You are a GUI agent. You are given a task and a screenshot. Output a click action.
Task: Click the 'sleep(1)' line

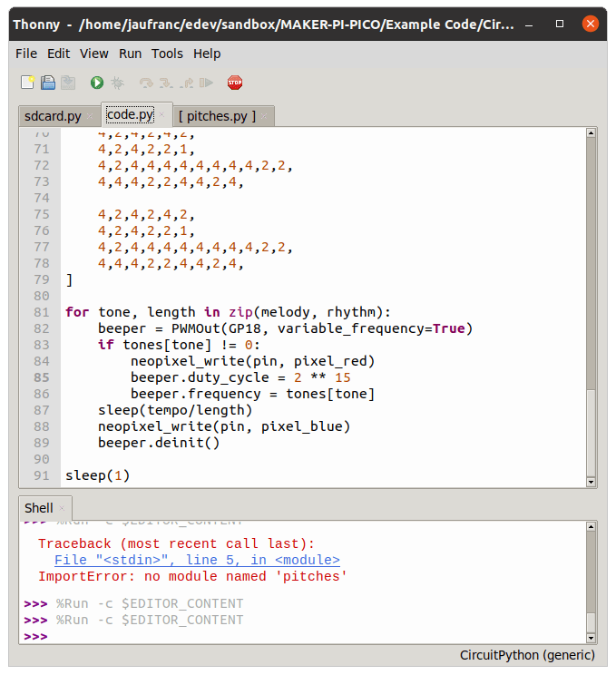[97, 475]
